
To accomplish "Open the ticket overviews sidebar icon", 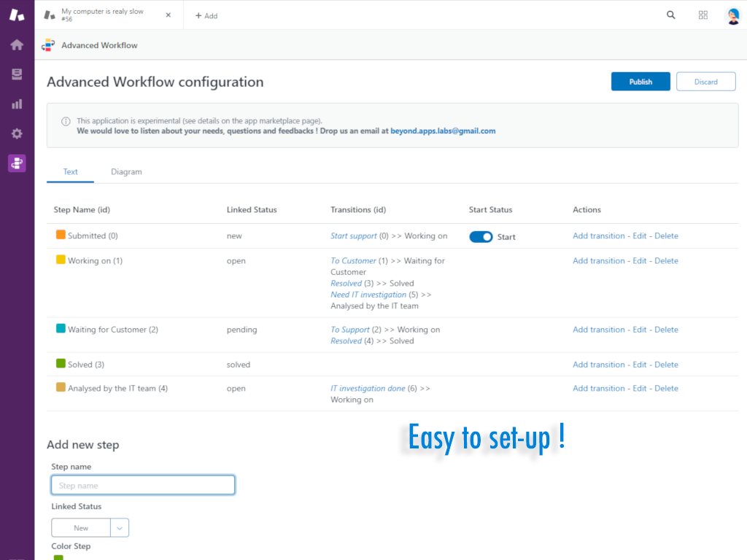I will click(16, 74).
